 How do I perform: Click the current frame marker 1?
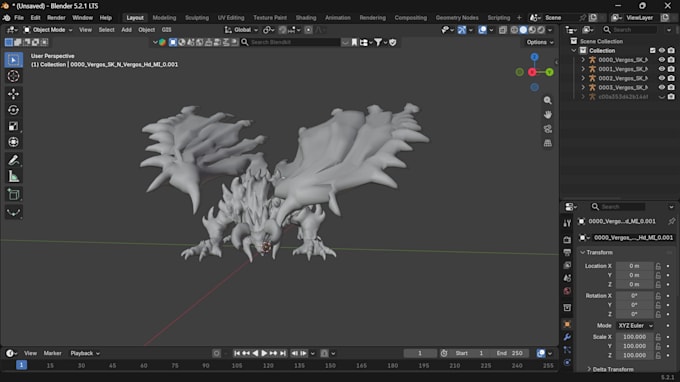click(21, 366)
